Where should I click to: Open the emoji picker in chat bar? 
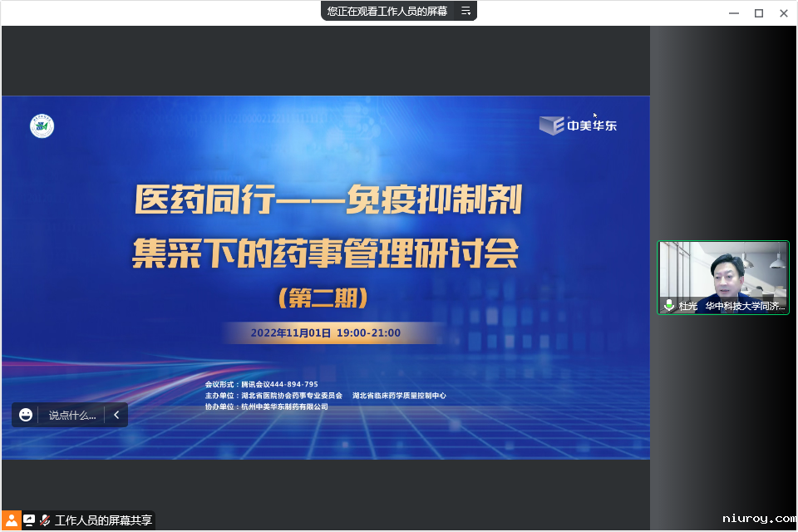pos(26,415)
